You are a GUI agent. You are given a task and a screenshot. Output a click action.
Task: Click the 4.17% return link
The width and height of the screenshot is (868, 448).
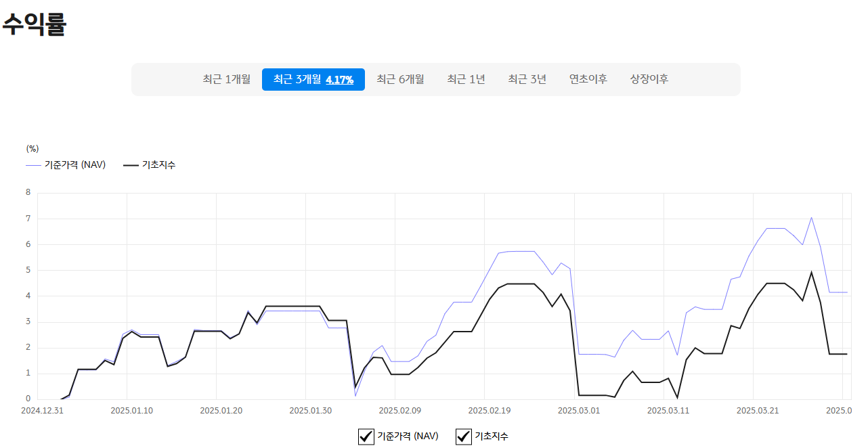point(339,79)
